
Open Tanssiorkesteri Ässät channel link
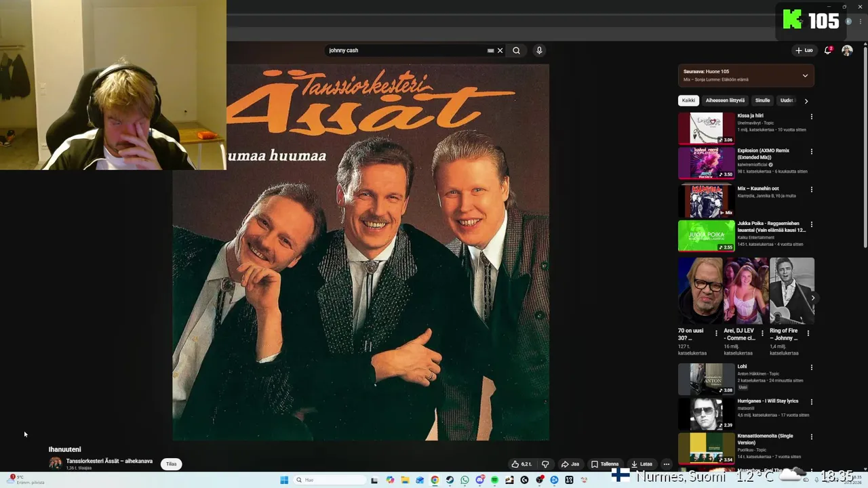point(109,461)
